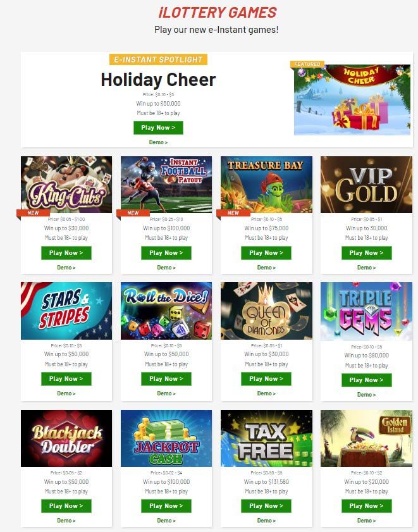Click Play Now for Blackjack Doubler
This screenshot has height=532, width=418.
[66, 506]
